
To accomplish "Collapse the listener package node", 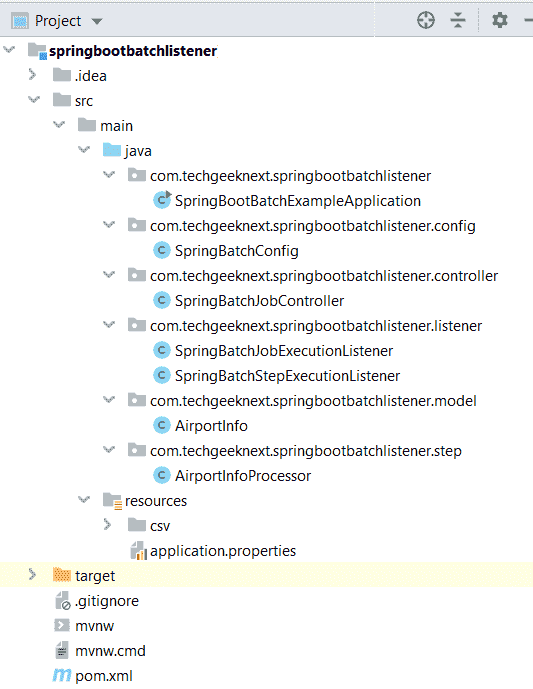I will pyautogui.click(x=109, y=325).
